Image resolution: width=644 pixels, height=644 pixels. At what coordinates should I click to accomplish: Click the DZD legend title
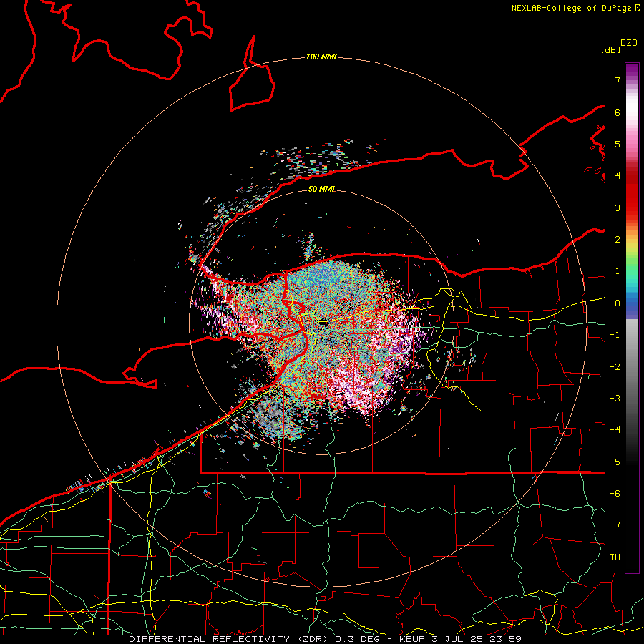tap(629, 43)
